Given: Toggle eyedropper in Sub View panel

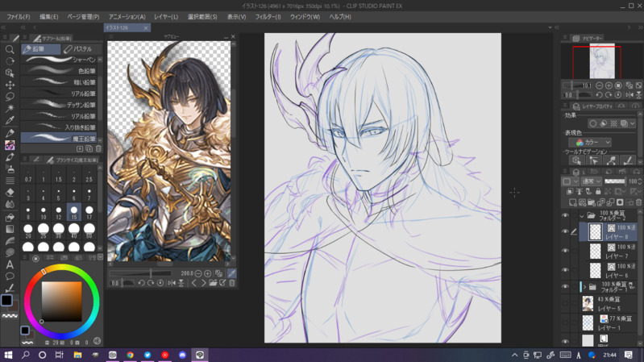Looking at the screenshot, I should pos(231,273).
